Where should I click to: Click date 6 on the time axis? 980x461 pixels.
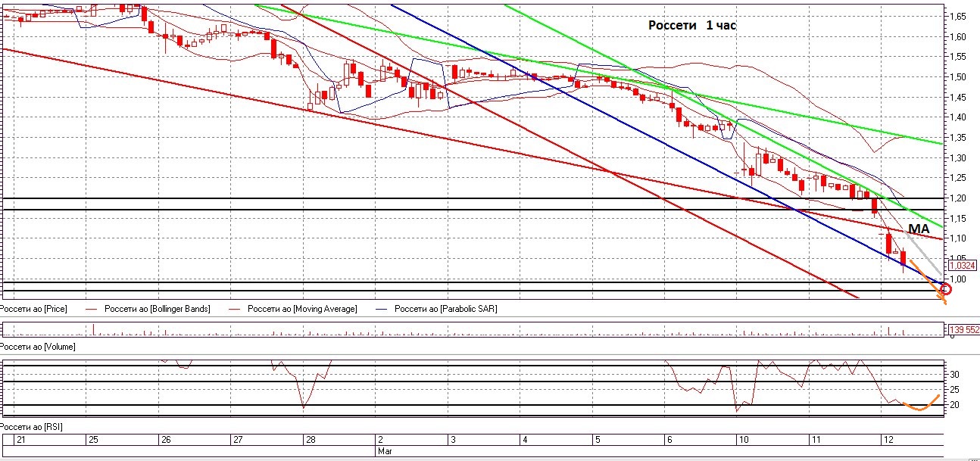click(x=669, y=440)
